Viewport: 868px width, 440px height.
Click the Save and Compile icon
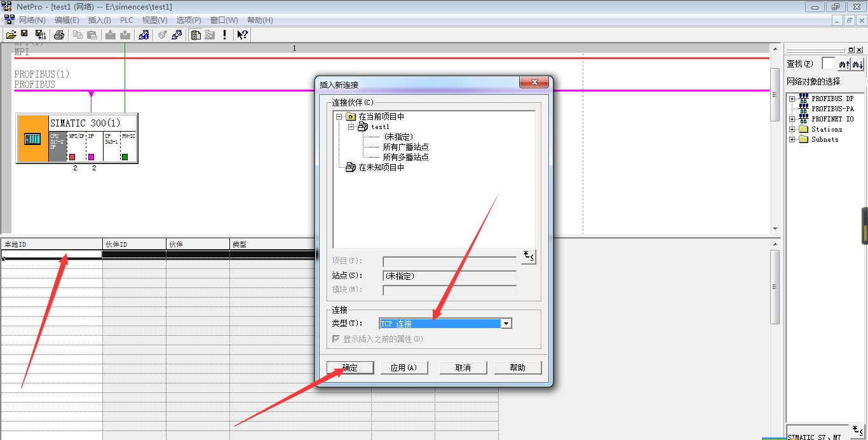pos(40,34)
